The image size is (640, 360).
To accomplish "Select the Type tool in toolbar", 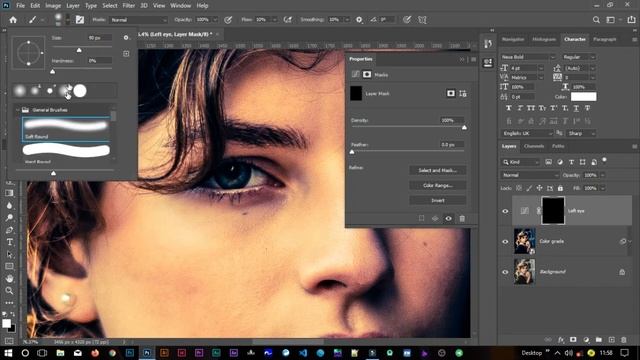I will (9, 242).
